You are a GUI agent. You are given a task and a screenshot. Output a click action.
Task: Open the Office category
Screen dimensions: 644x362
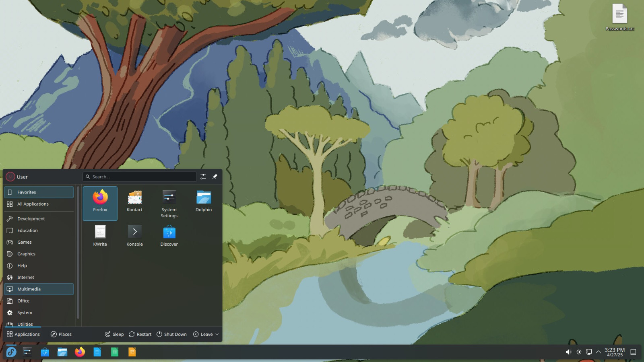tap(39, 301)
